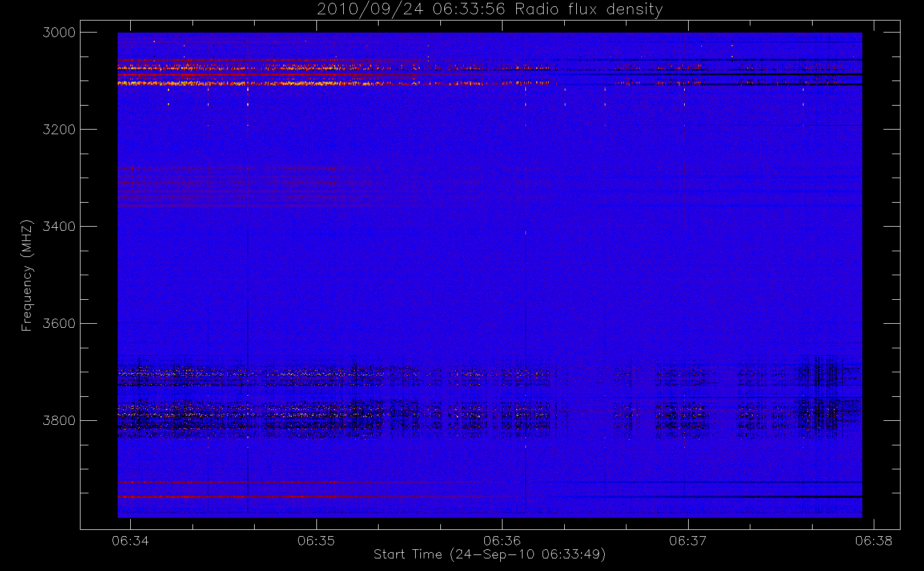
Task: Select the 3600 frequency tick label
Action: tap(59, 324)
